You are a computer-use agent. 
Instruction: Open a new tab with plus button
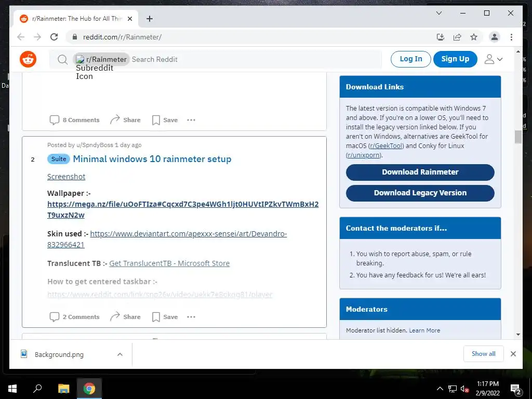149,19
